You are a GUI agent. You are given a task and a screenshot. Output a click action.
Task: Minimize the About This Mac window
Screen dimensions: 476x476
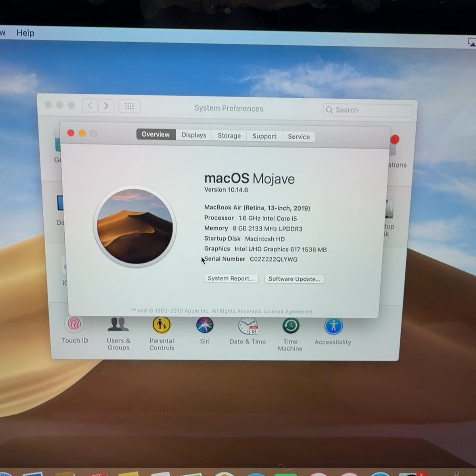[x=82, y=133]
